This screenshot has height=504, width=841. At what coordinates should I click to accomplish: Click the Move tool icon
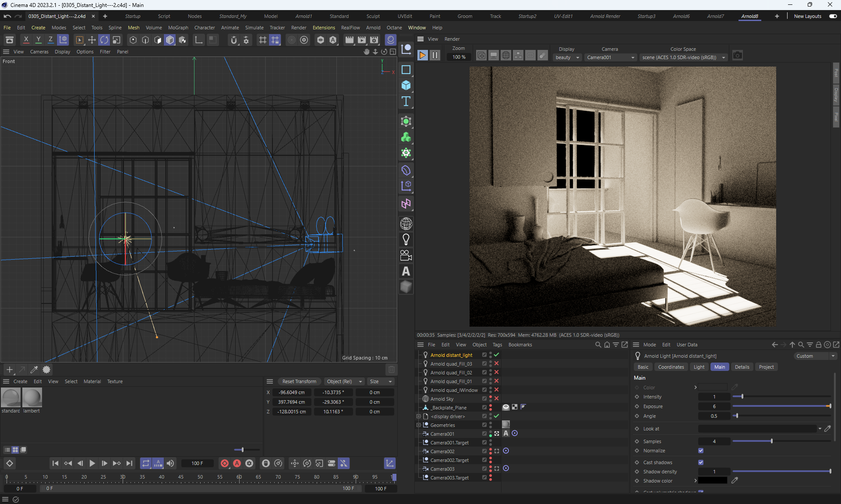tap(92, 40)
